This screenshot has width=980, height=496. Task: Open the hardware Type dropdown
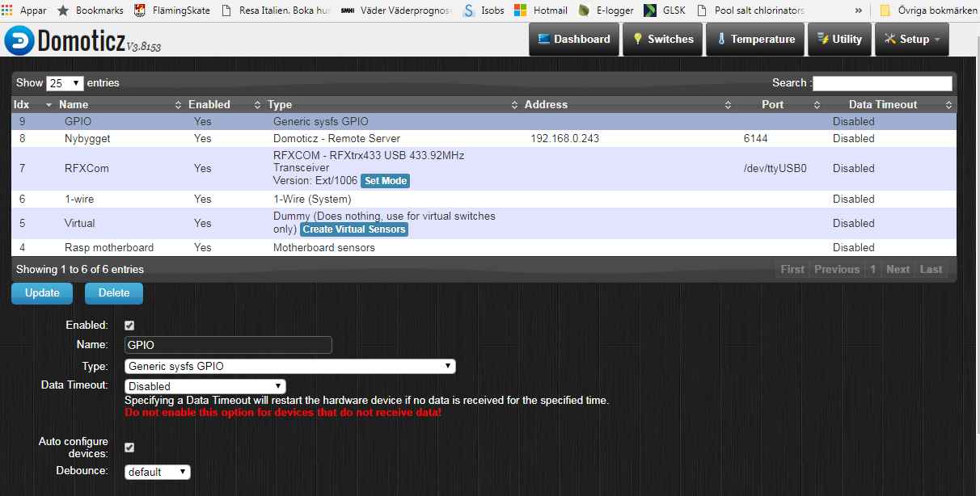click(x=290, y=367)
